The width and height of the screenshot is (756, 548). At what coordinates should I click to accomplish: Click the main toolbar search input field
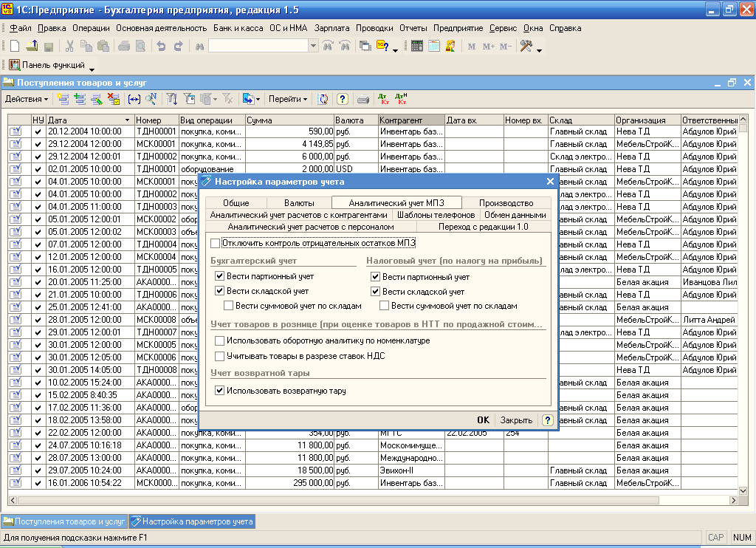coord(258,46)
